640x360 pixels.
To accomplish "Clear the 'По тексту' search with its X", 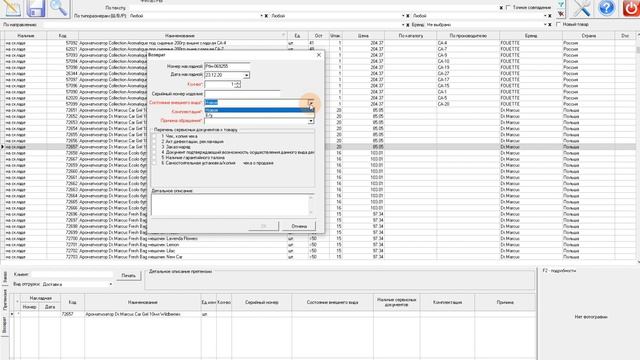I will (x=501, y=8).
